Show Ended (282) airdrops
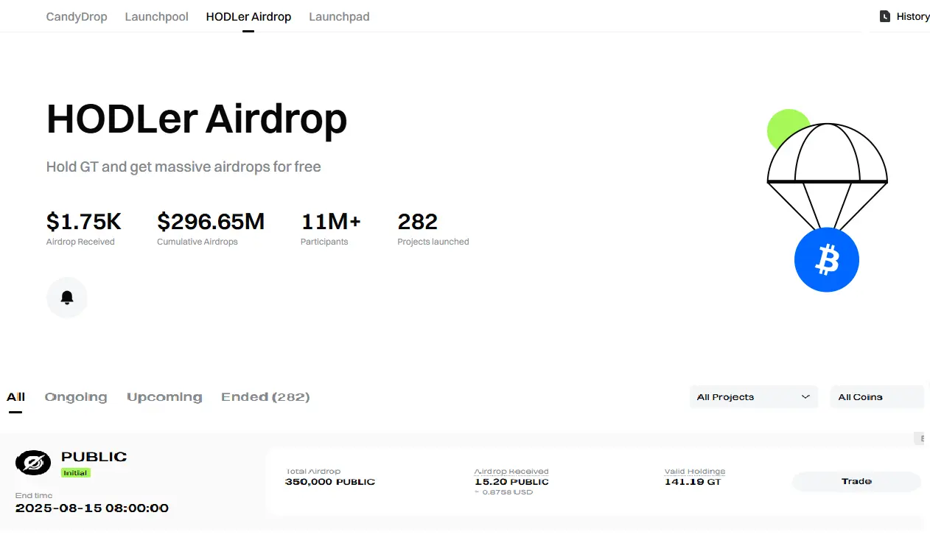 pos(265,396)
